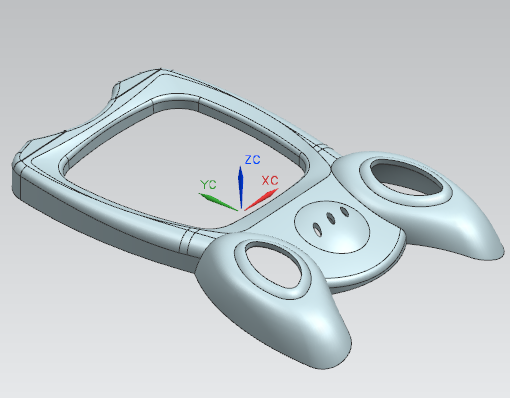Select the WCS origin where axes meet

(x=241, y=210)
